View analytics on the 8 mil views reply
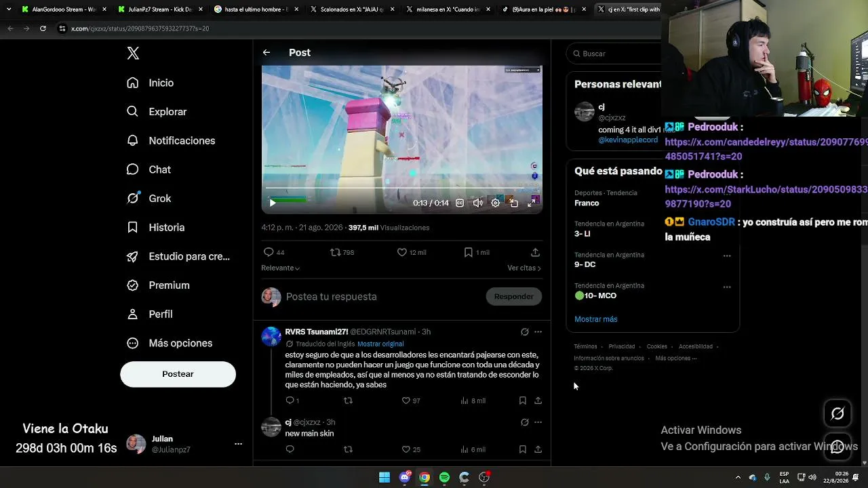 (x=473, y=401)
